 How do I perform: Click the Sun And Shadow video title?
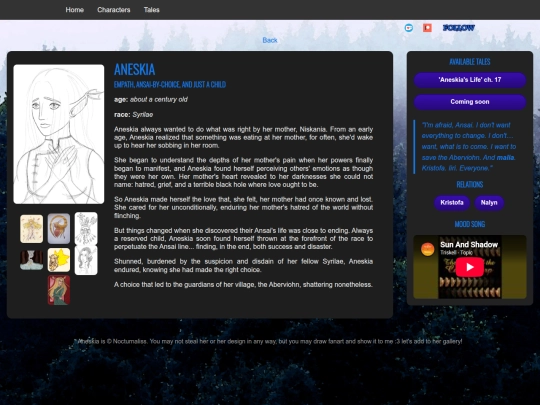click(x=469, y=245)
